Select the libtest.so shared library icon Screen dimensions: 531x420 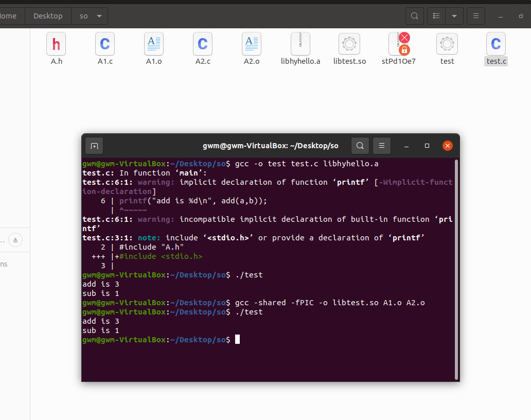349,44
